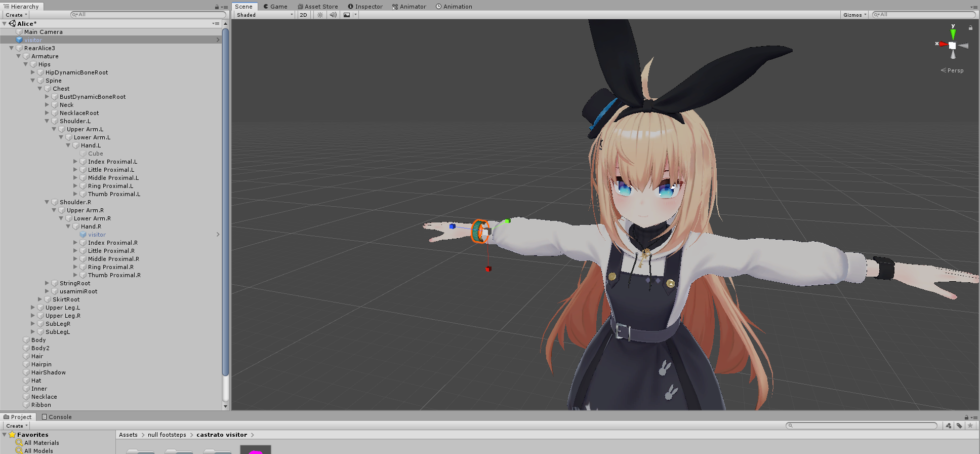Open Alice scene row options menu
Image resolution: width=980 pixels, height=454 pixels.
coord(216,23)
